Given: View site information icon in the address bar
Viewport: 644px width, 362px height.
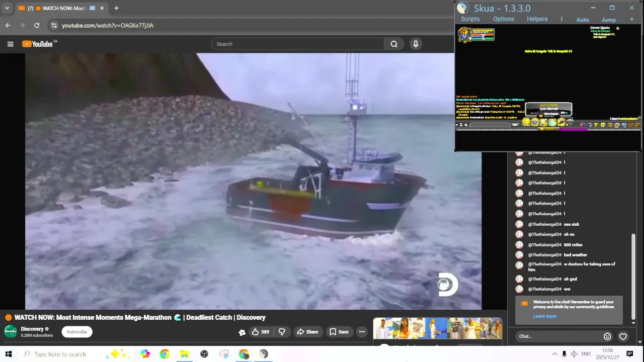Looking at the screenshot, I should (x=53, y=25).
